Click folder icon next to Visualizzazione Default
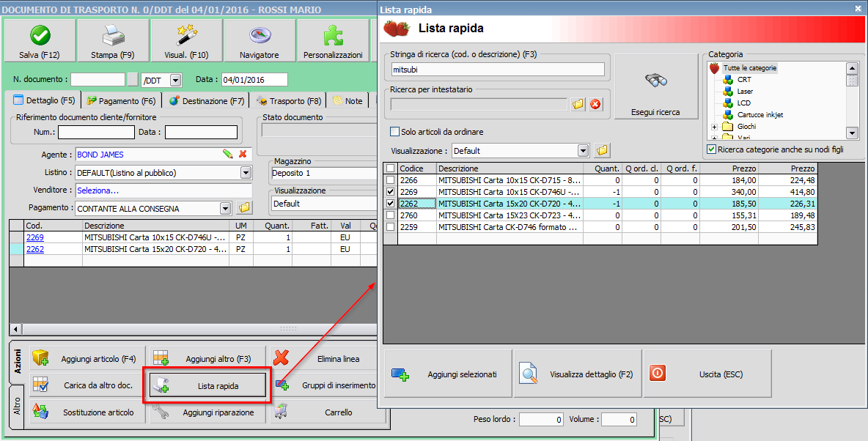Viewport: 868px width, 441px height. [602, 150]
